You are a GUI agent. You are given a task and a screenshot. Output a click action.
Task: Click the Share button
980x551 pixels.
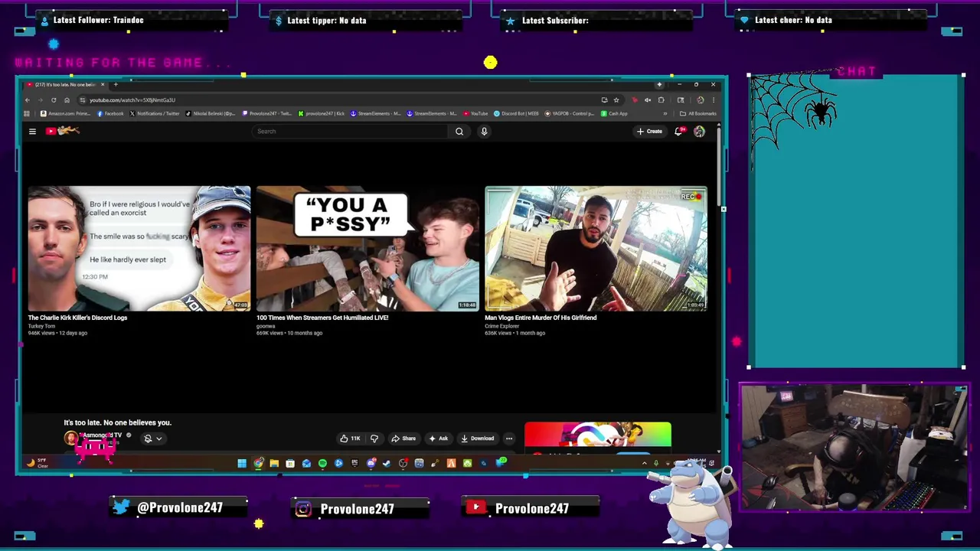point(403,439)
